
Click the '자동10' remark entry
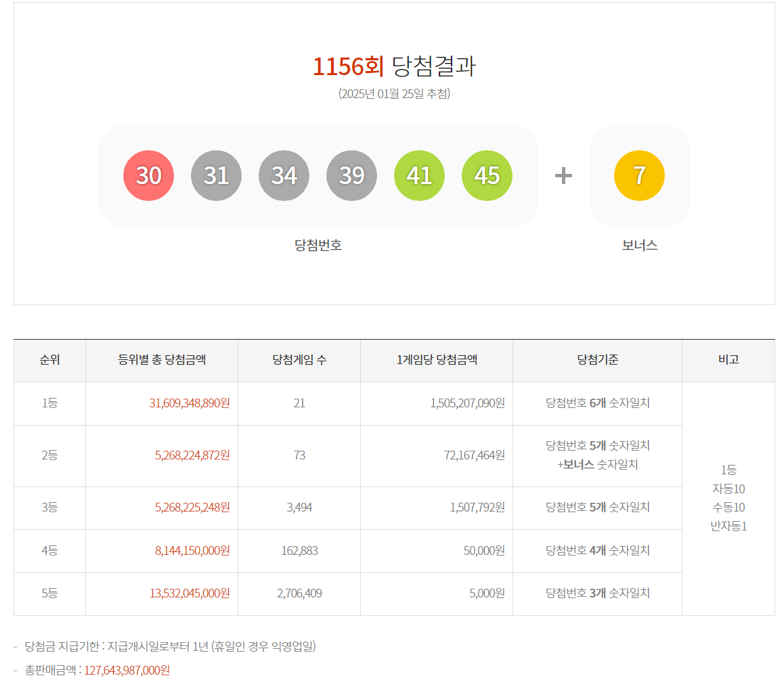point(728,489)
